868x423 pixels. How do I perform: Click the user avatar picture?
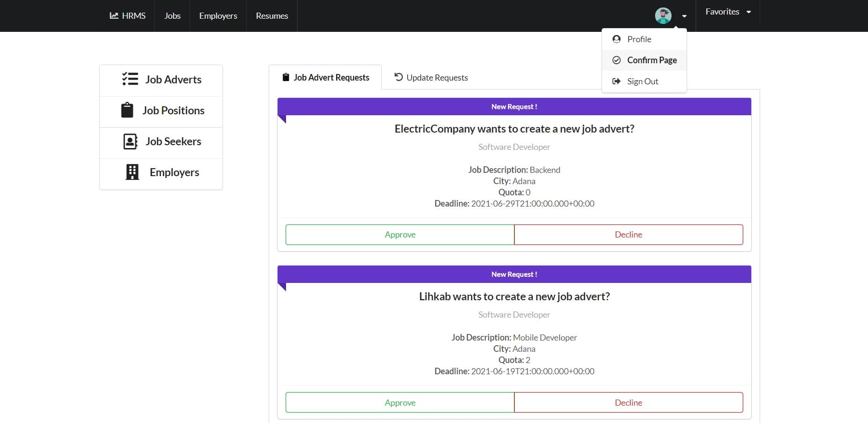[663, 15]
